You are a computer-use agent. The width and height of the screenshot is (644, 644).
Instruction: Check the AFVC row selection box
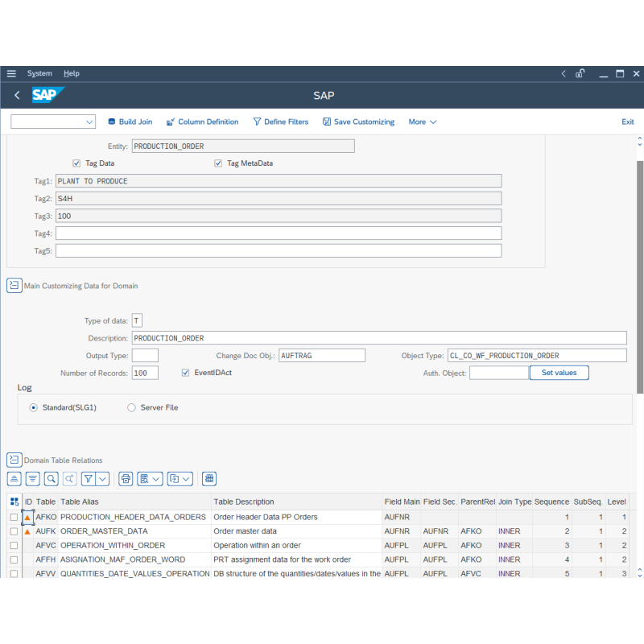(x=14, y=546)
